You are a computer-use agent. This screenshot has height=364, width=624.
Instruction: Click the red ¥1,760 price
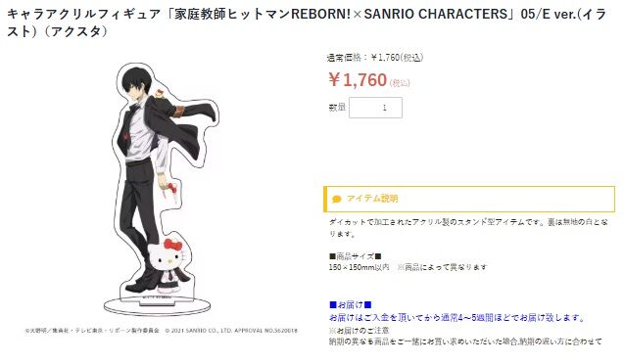[x=358, y=80]
